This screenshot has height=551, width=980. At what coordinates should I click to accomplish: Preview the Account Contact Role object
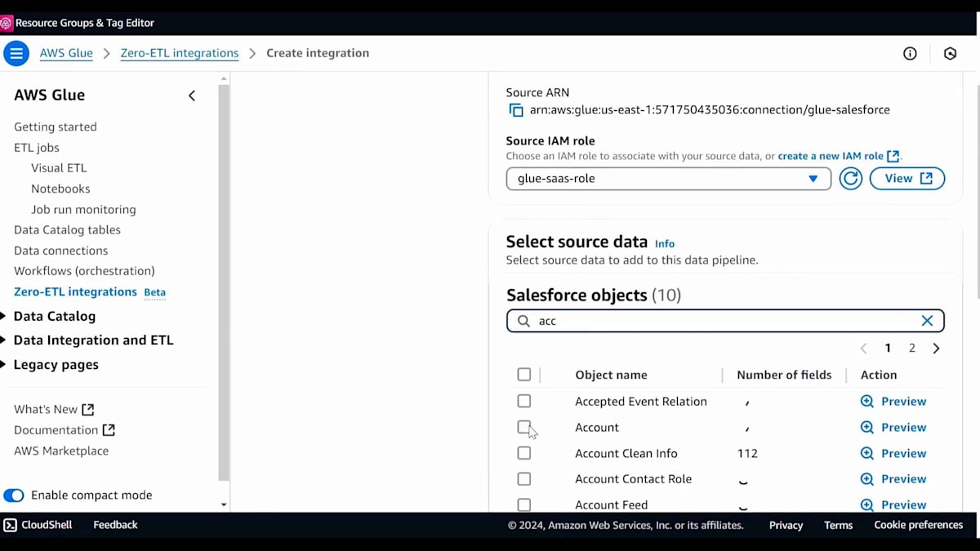(893, 479)
